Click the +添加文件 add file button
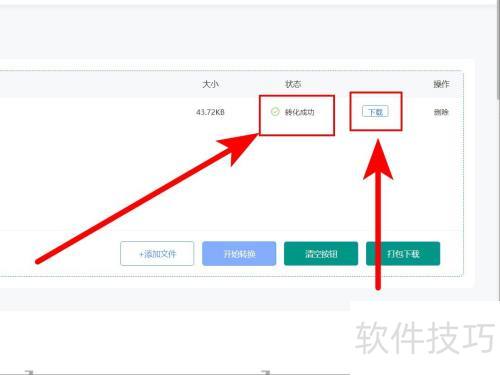The height and width of the screenshot is (375, 500). 157,254
